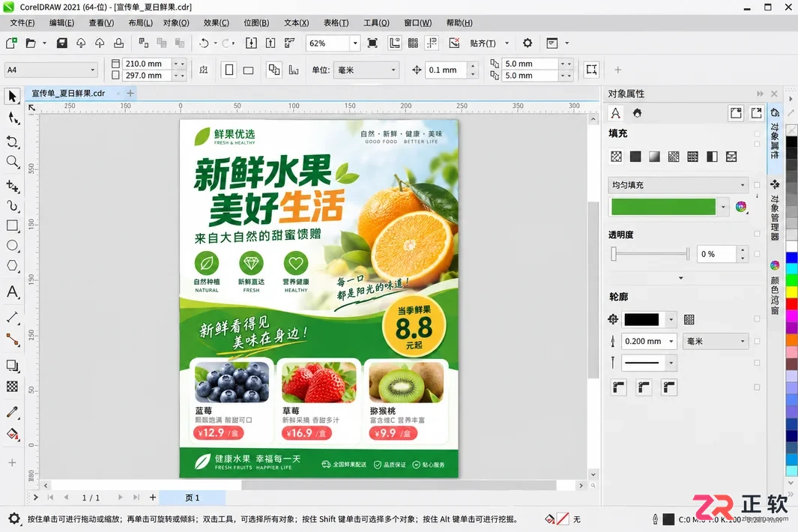
Task: Select the Text tool
Action: tap(13, 291)
